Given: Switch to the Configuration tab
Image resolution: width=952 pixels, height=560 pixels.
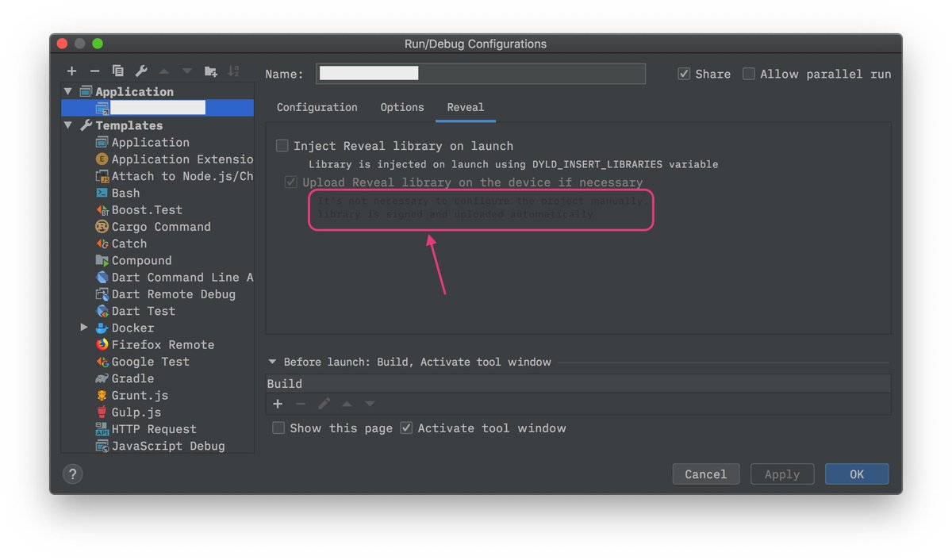Looking at the screenshot, I should click(317, 107).
